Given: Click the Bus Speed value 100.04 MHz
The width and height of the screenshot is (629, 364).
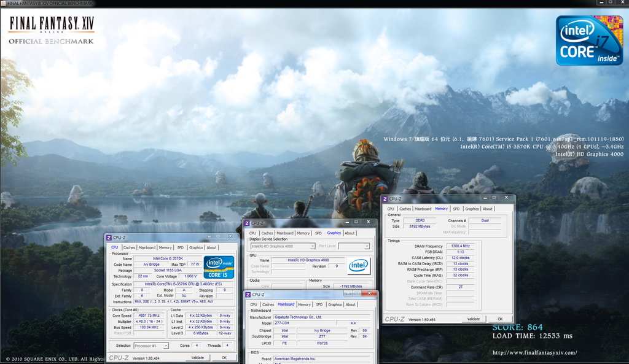Looking at the screenshot, I should click(149, 328).
